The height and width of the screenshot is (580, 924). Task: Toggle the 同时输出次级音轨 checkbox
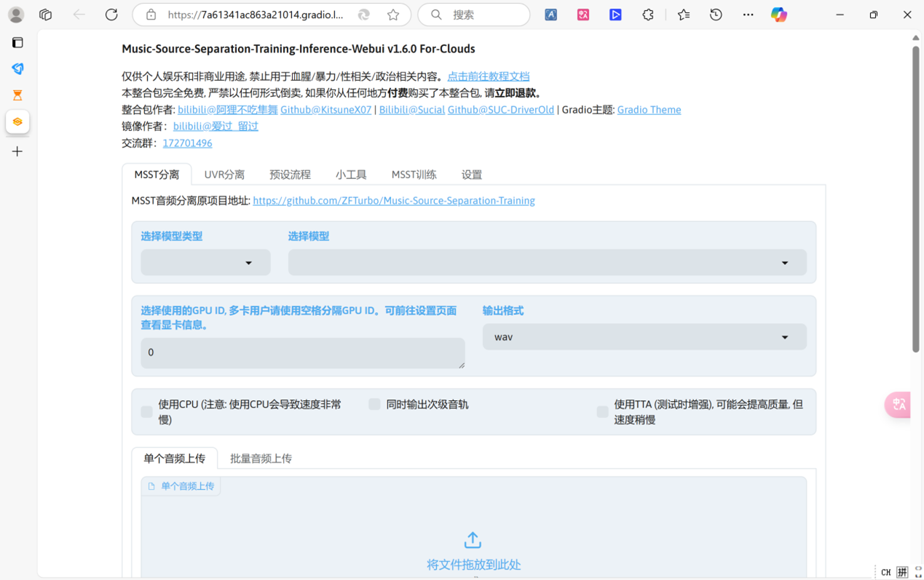374,405
